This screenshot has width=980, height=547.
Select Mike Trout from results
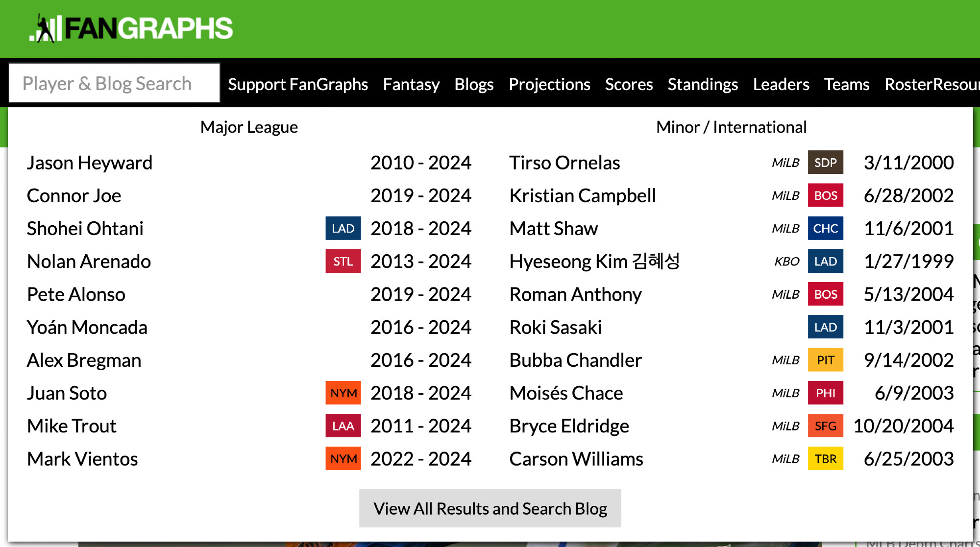pyautogui.click(x=72, y=426)
